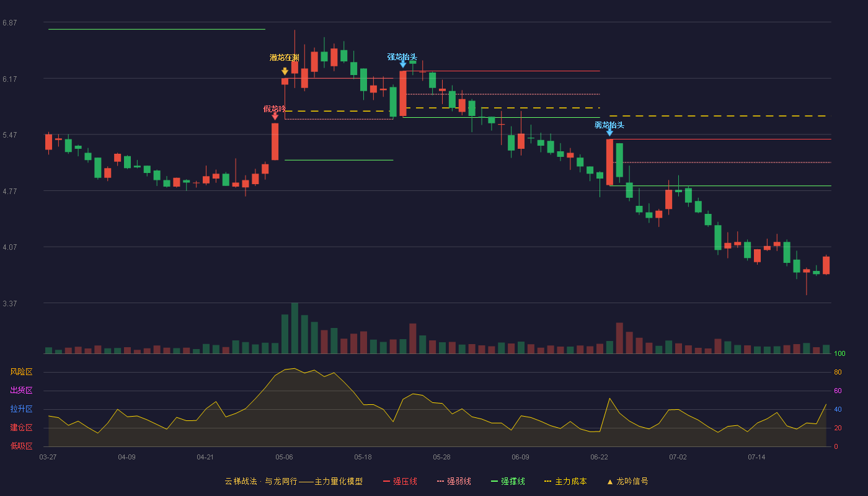This screenshot has width=868, height=496.
Task: Select the 强压线 legend label
Action: 405,482
